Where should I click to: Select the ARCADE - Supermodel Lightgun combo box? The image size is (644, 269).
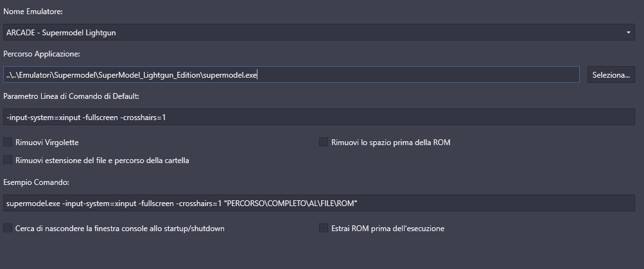pos(318,33)
